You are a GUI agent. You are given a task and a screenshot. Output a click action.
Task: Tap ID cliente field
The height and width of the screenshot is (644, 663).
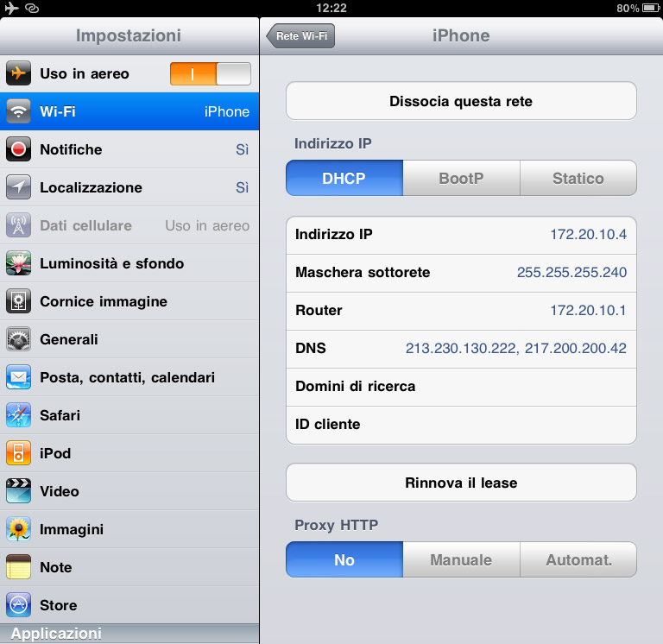coord(461,425)
